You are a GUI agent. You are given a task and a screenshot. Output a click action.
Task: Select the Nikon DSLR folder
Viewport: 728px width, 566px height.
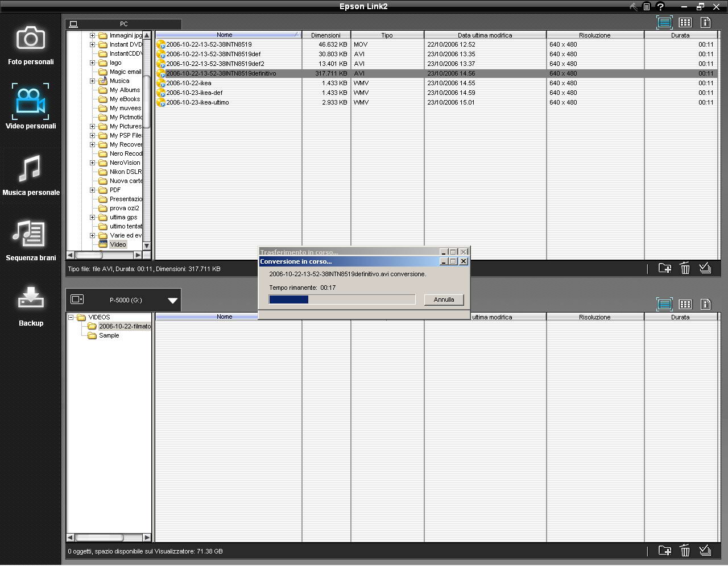[126, 172]
